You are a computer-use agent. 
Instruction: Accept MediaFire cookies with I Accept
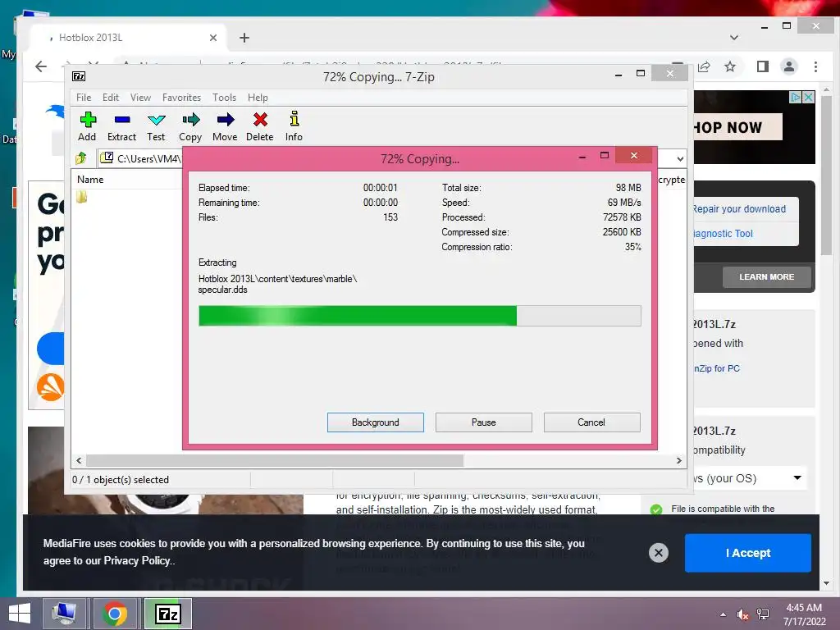pyautogui.click(x=748, y=553)
